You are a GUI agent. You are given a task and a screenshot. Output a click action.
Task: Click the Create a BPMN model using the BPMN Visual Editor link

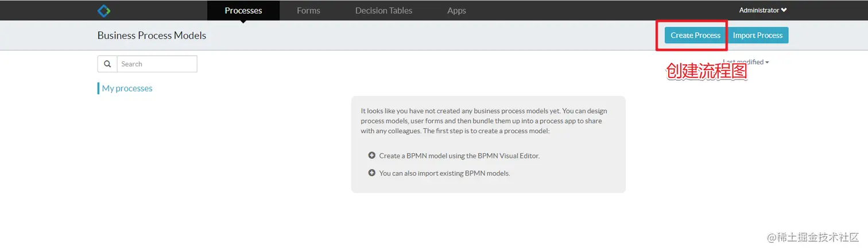point(459,156)
